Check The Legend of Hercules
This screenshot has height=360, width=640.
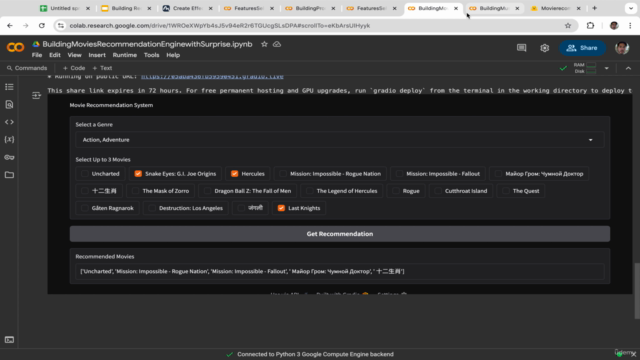click(x=309, y=191)
